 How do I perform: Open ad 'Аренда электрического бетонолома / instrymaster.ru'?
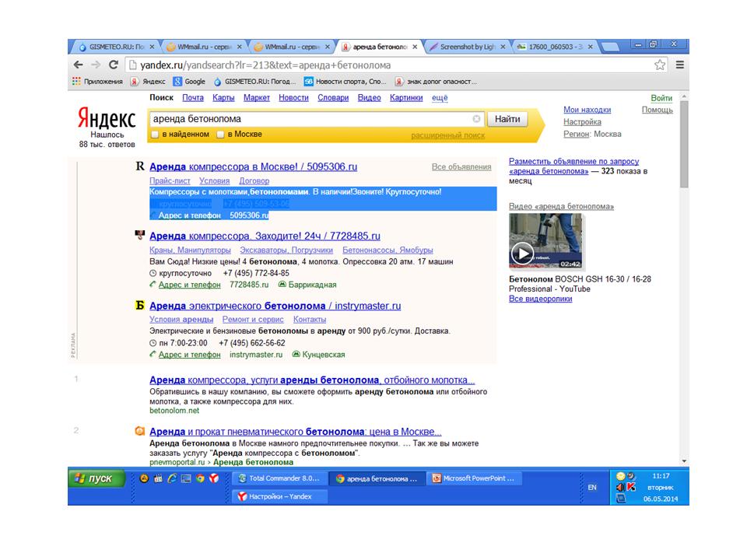click(x=275, y=306)
